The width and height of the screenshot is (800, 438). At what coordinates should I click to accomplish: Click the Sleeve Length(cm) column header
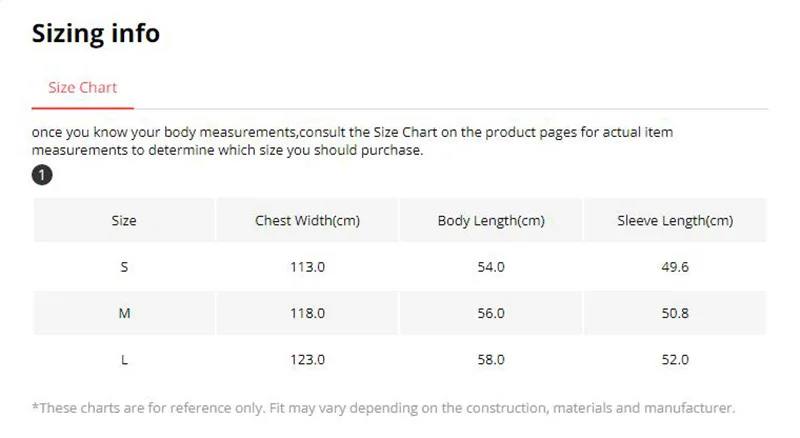(675, 221)
